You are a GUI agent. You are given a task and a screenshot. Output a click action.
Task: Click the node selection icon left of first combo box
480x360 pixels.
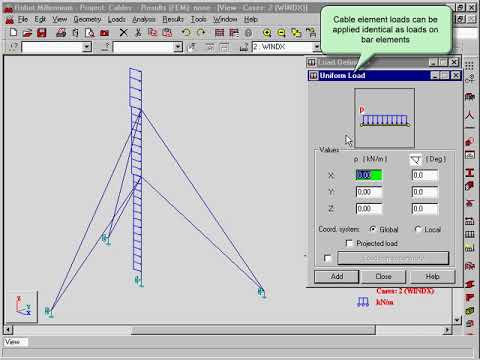(13, 47)
